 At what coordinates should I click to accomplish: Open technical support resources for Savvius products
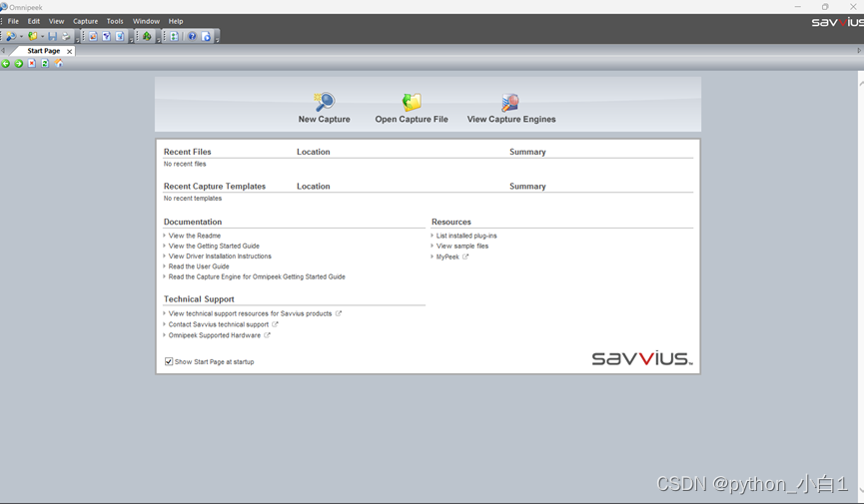pos(250,314)
